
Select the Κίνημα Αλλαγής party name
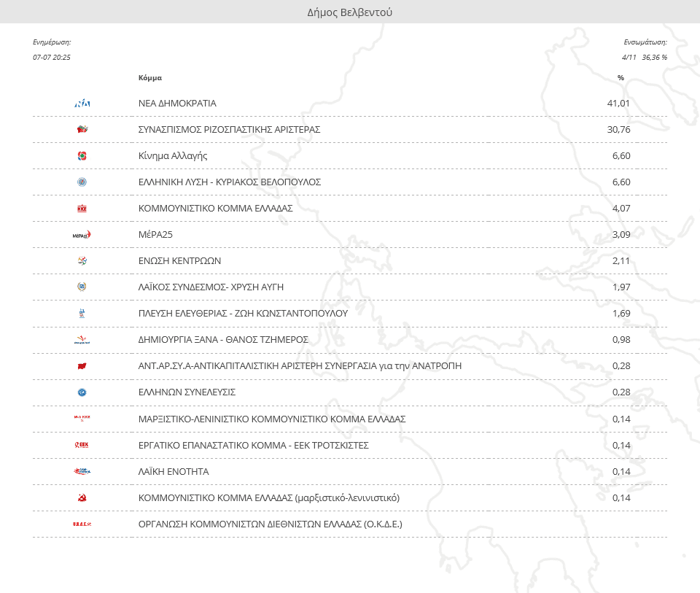(x=173, y=156)
